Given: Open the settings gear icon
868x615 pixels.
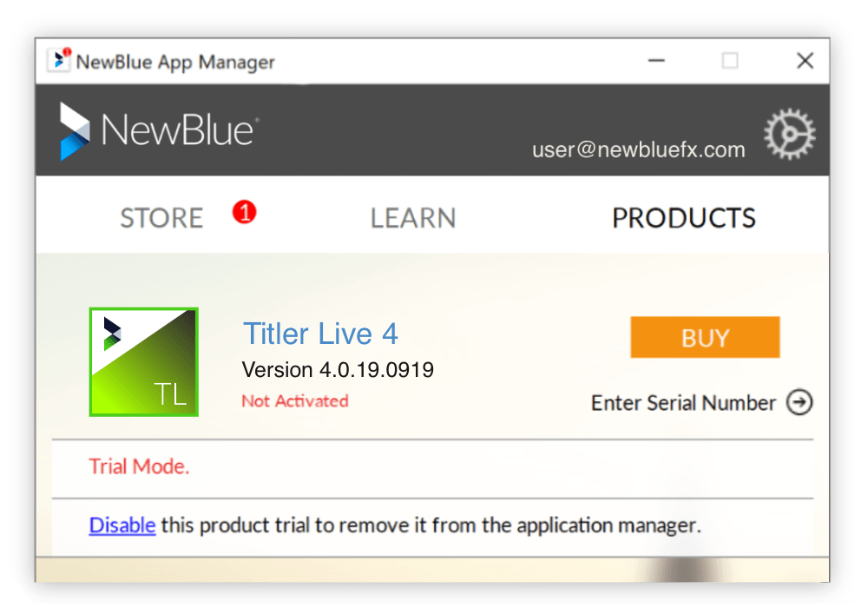Looking at the screenshot, I should tap(789, 134).
